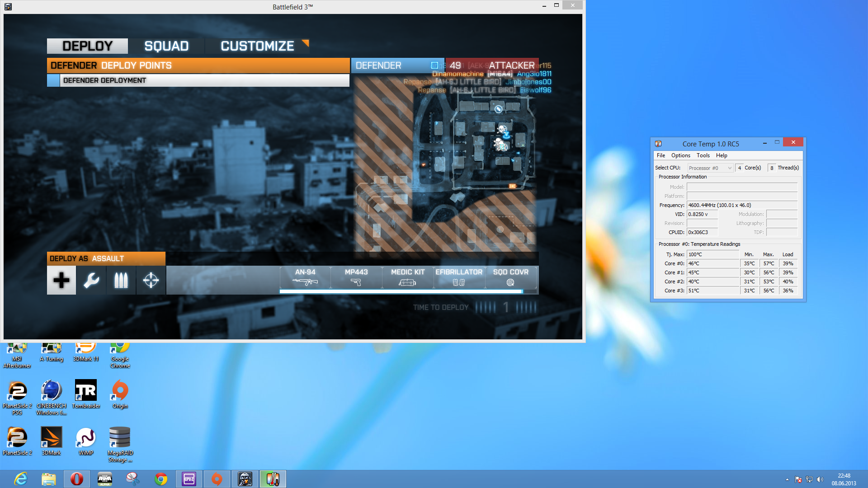Select the Recon class crosshair icon
Screen dimensions: 868x488
click(x=151, y=280)
